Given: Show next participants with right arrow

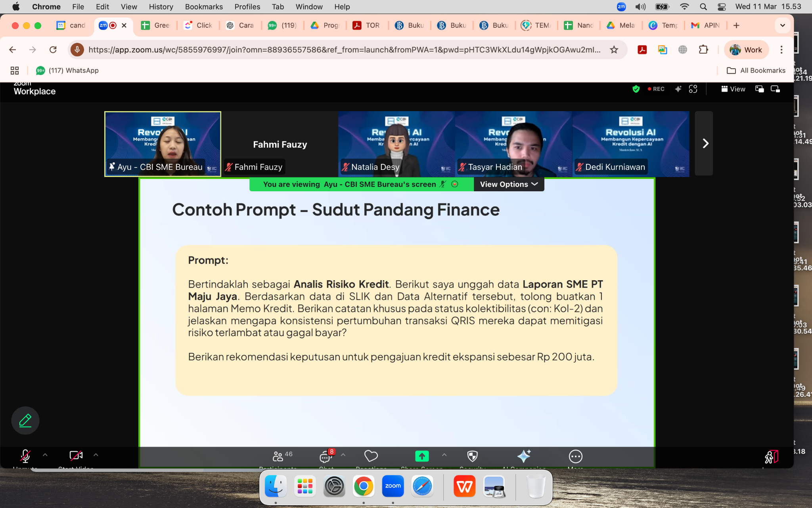Looking at the screenshot, I should [705, 143].
